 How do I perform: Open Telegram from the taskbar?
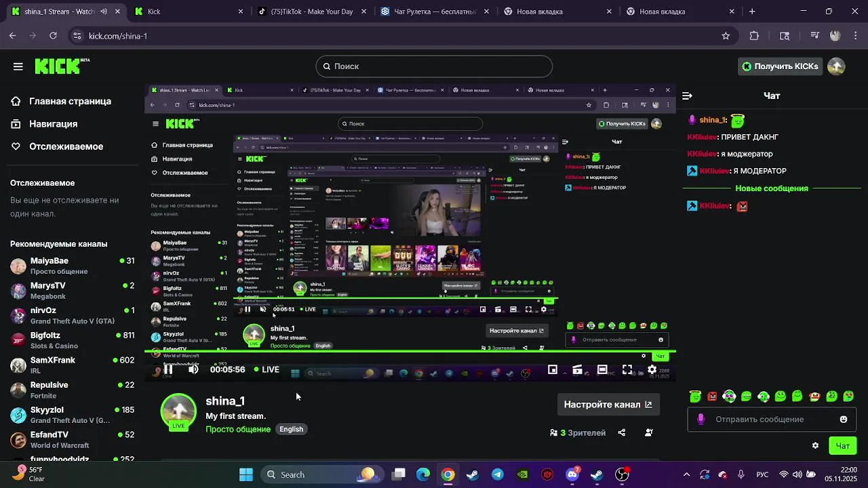498,474
